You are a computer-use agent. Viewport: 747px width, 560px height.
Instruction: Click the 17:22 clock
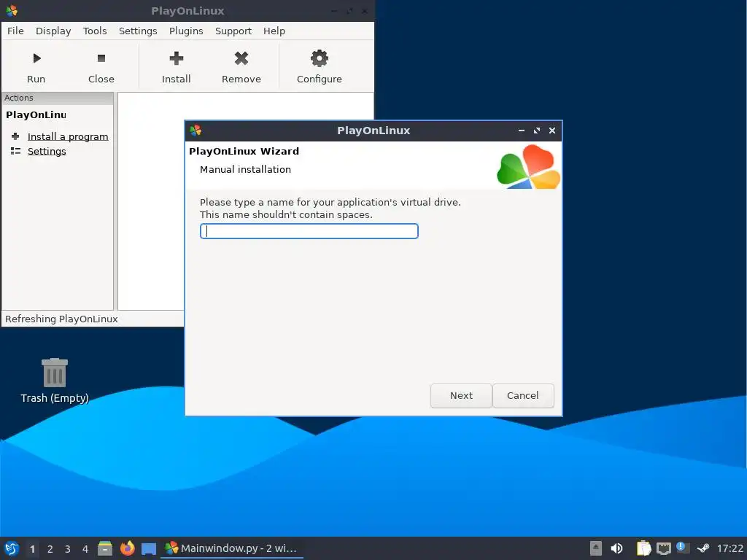coord(729,548)
